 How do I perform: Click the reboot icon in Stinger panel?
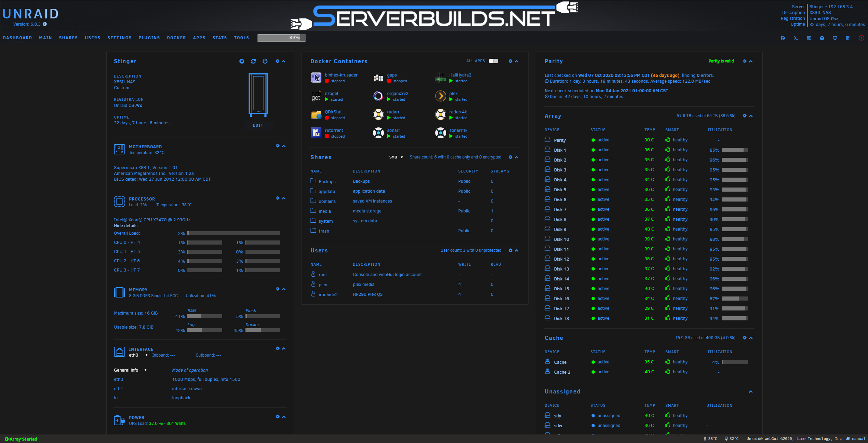253,61
